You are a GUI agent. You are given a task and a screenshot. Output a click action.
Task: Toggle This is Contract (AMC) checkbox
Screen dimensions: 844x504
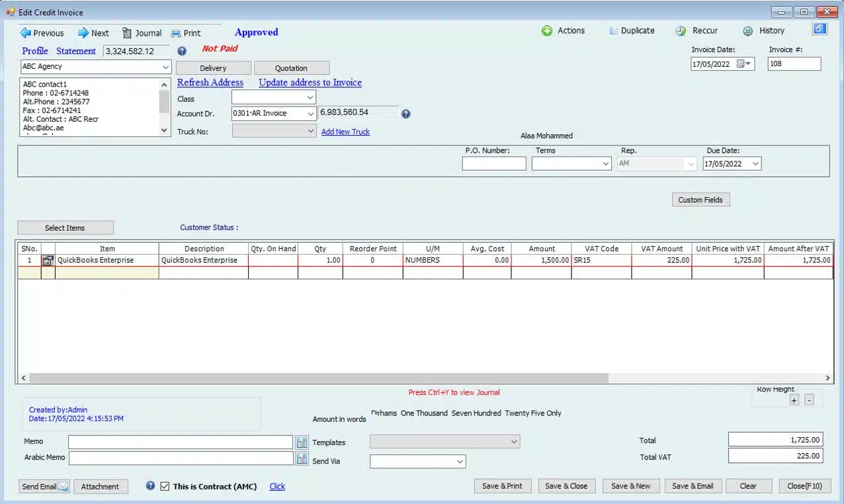coord(165,486)
